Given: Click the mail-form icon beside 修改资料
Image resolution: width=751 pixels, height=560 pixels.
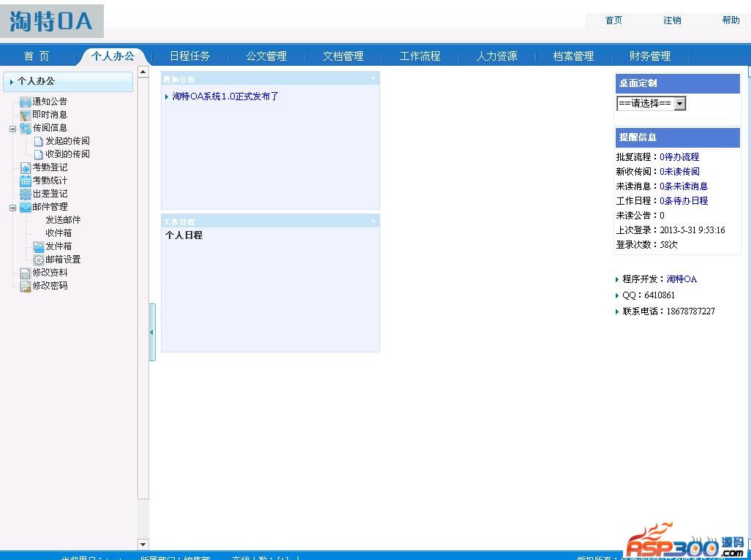Looking at the screenshot, I should 26,273.
